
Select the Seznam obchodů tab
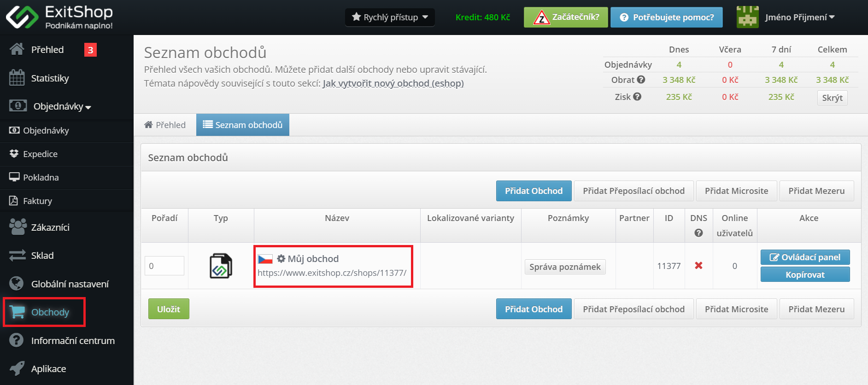(x=243, y=125)
